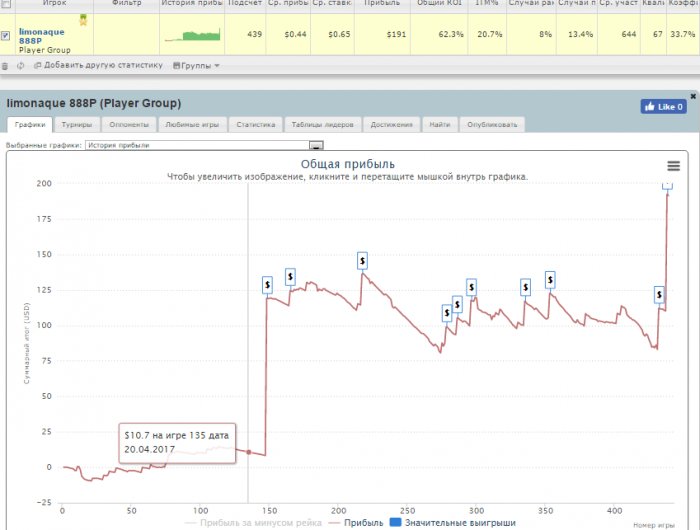Image resolution: width=700 pixels, height=530 pixels.
Task: Click the first dollar marker near game 150
Action: pos(267,285)
